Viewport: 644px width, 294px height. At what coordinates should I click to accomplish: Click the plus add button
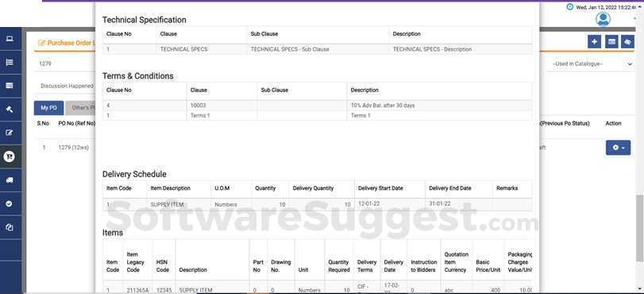594,41
